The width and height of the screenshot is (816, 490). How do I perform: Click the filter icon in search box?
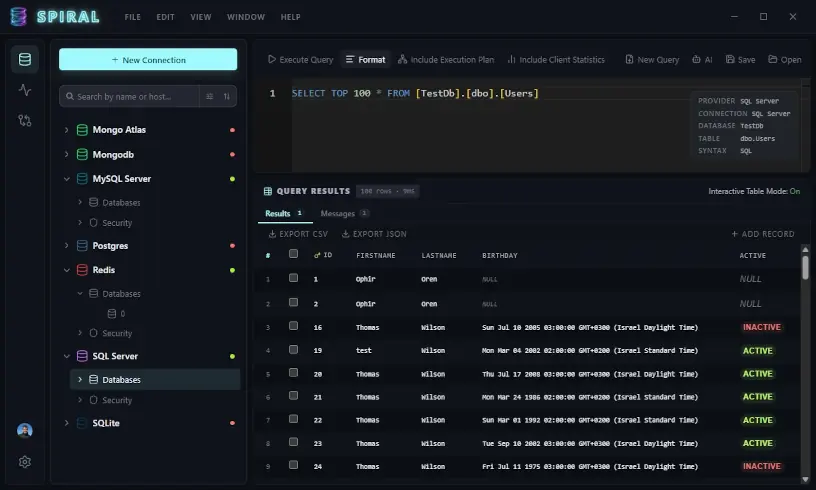(209, 96)
